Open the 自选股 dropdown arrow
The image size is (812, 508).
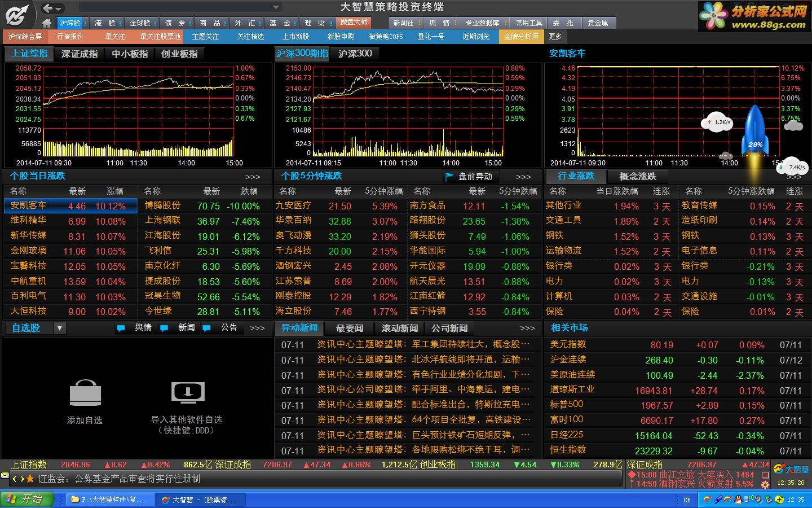click(x=60, y=328)
